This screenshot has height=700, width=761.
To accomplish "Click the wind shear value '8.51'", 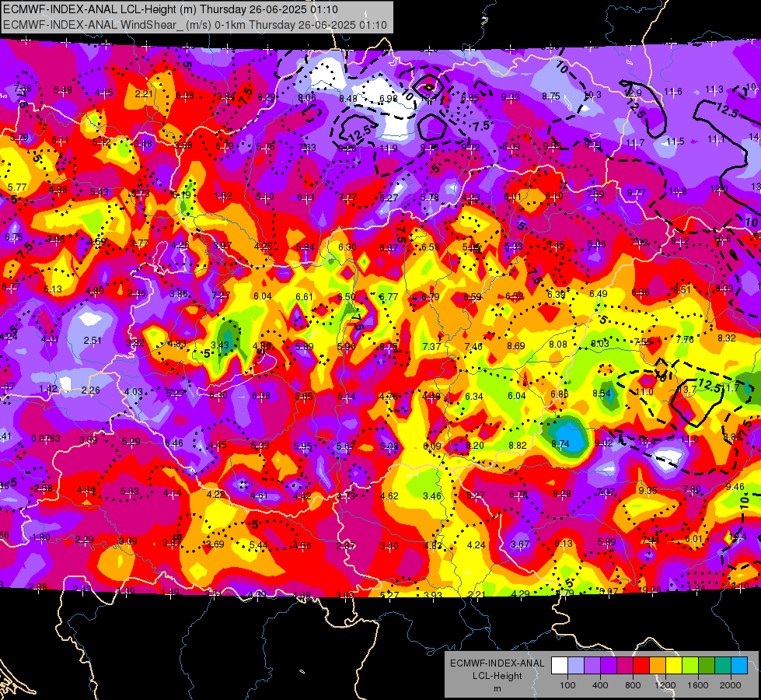I will pyautogui.click(x=682, y=289).
